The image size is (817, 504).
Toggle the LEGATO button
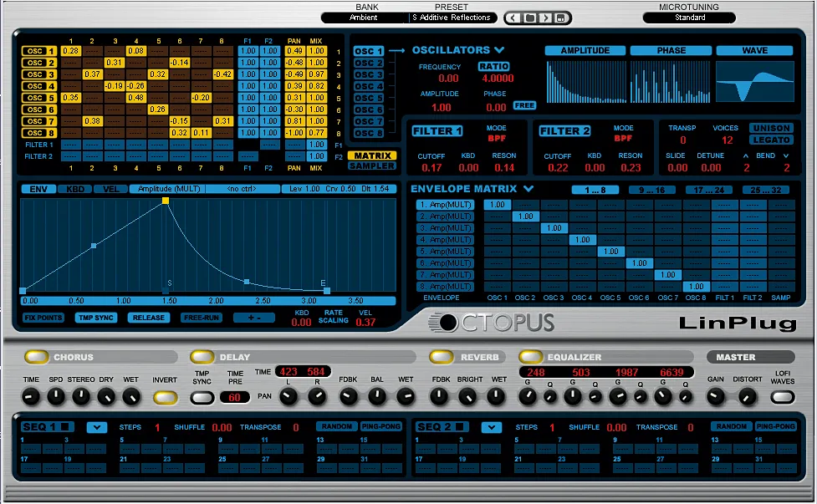coord(772,140)
